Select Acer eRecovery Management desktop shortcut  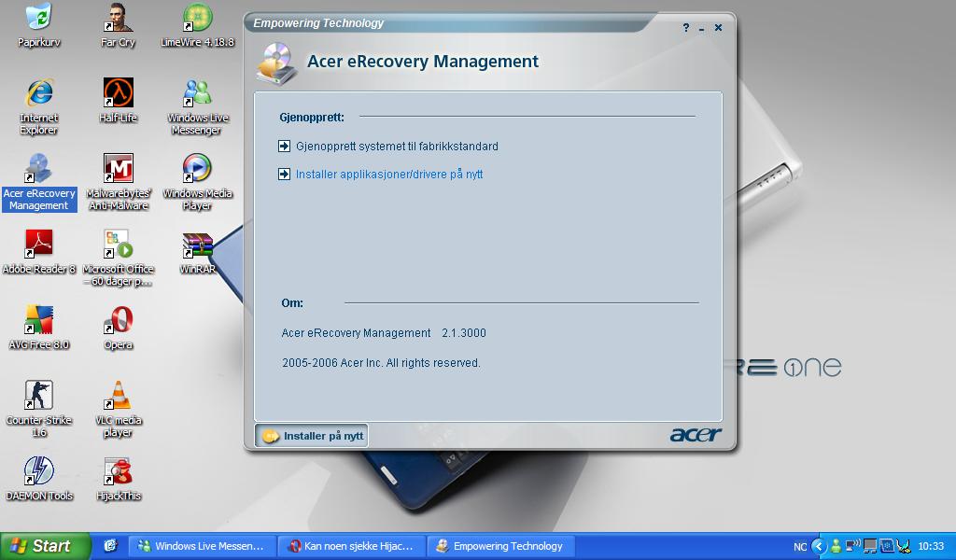39,182
